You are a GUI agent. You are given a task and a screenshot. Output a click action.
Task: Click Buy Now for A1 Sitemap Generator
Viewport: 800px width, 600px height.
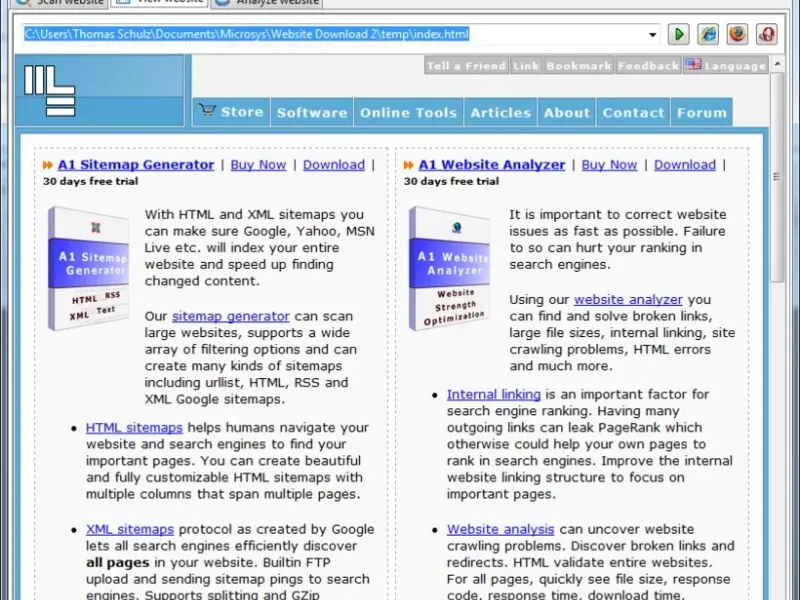click(x=258, y=165)
